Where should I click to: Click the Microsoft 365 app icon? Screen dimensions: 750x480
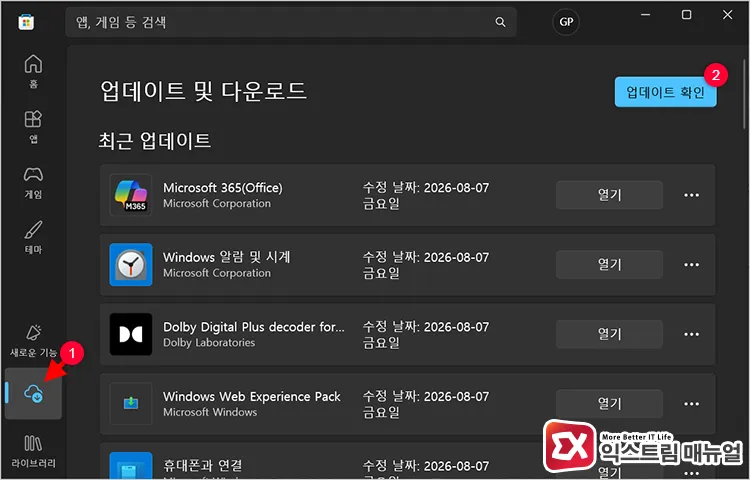[131, 195]
